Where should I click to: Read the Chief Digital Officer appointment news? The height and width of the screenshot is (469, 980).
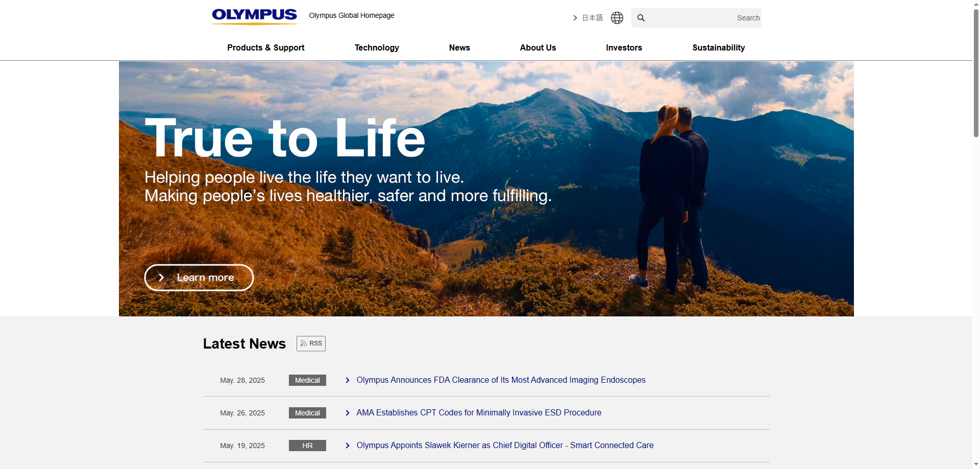point(505,446)
